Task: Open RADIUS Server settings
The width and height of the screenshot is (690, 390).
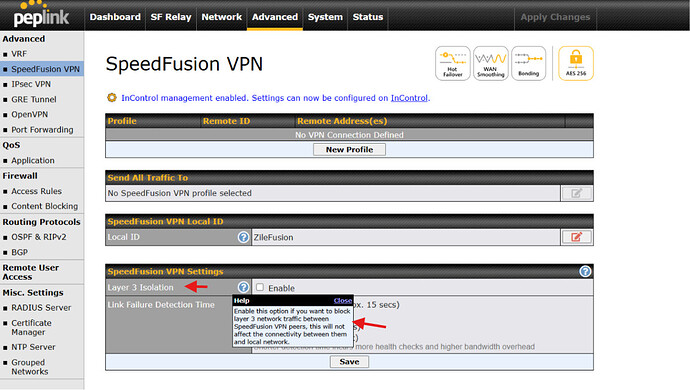Action: 41,307
